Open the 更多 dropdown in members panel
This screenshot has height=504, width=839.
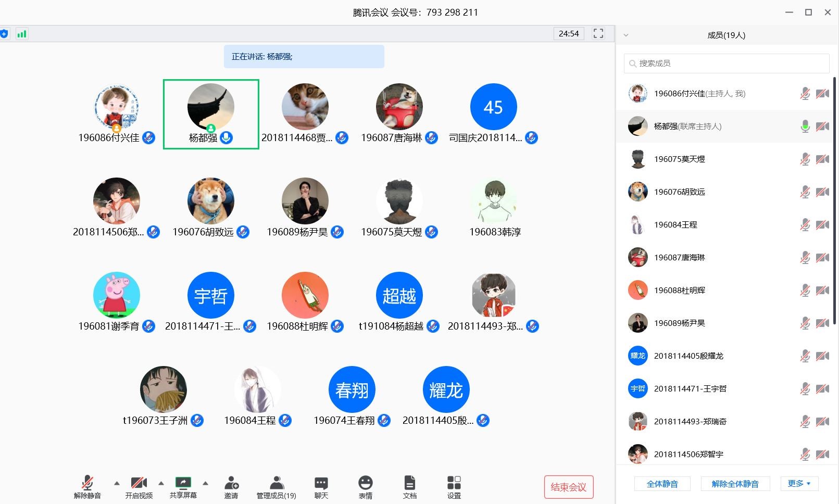[x=799, y=484]
